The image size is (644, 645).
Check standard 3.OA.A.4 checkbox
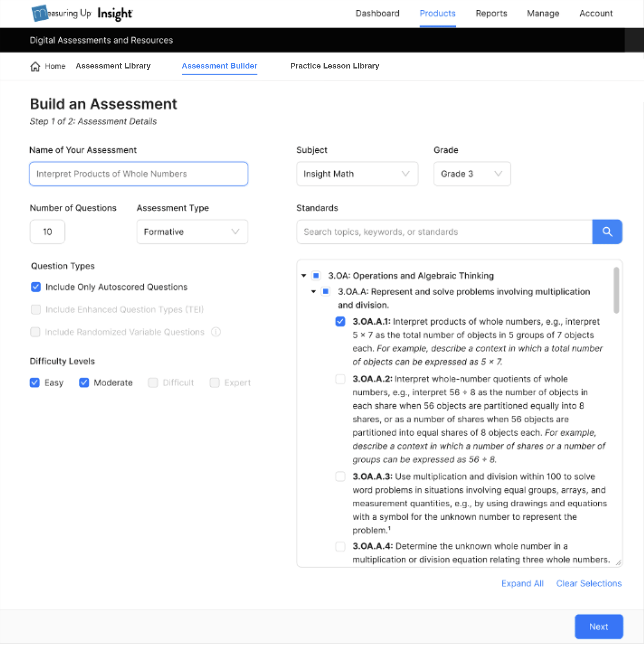(340, 546)
